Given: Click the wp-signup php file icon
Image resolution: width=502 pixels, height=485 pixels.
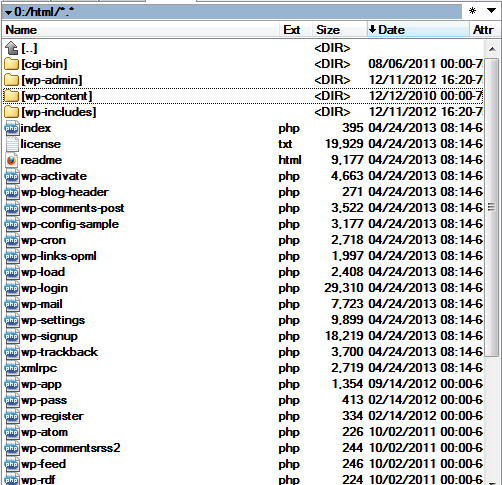Looking at the screenshot, I should click(12, 336).
